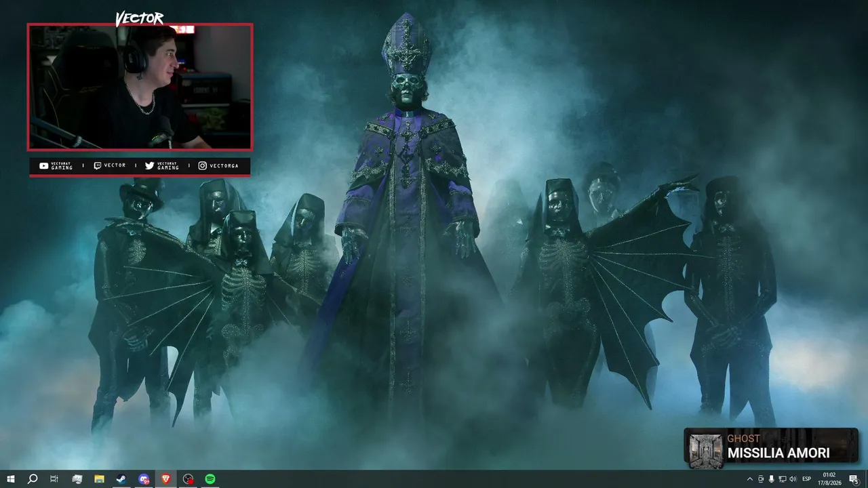The height and width of the screenshot is (488, 868).
Task: Open Task View from the taskbar
Action: point(54,479)
